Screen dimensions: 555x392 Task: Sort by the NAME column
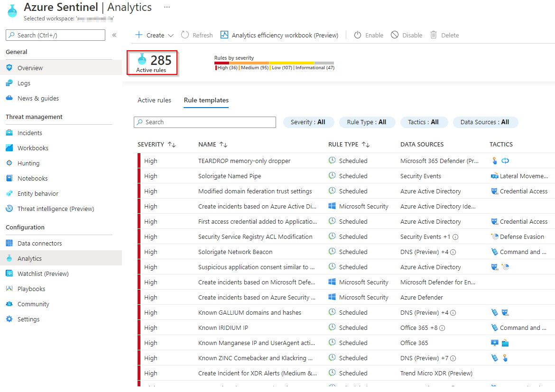[213, 145]
